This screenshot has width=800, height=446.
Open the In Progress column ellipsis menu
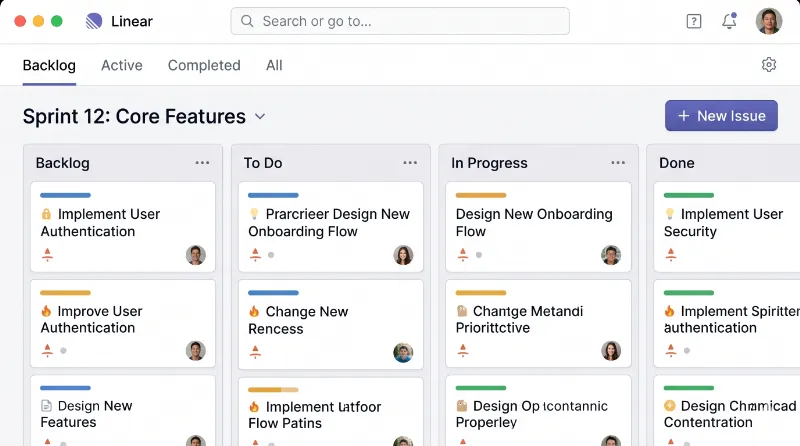pyautogui.click(x=618, y=163)
